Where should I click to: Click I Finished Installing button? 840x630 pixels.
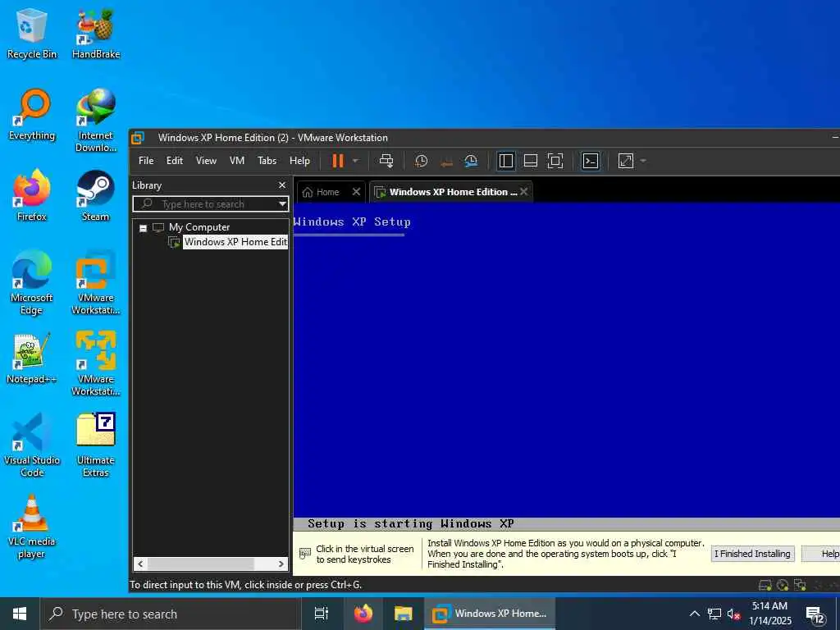752,554
